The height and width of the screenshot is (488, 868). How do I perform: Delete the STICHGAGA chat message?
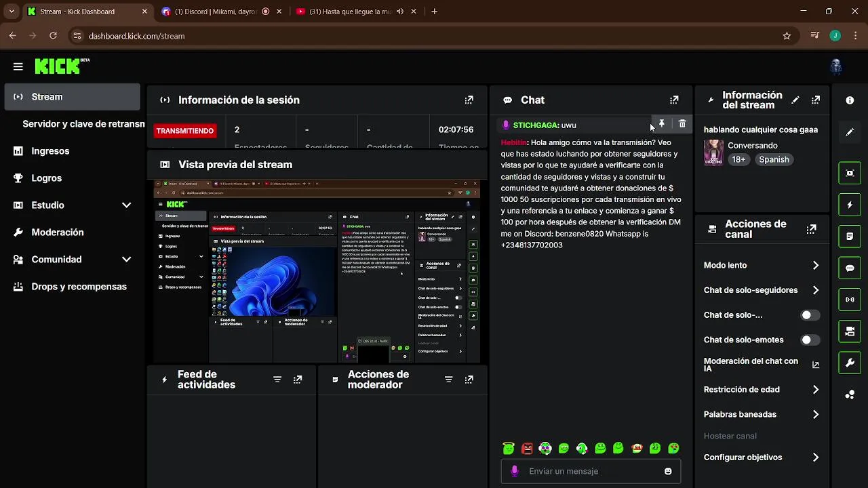click(682, 124)
